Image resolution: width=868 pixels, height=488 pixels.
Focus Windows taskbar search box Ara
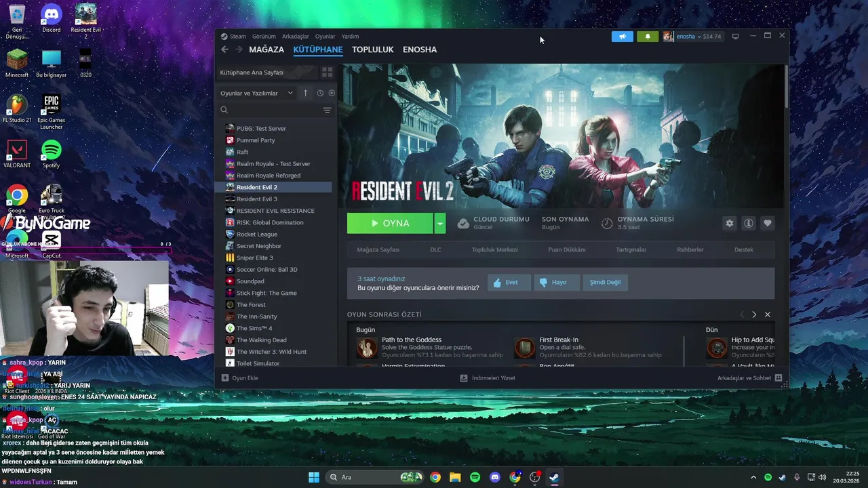pos(375,477)
